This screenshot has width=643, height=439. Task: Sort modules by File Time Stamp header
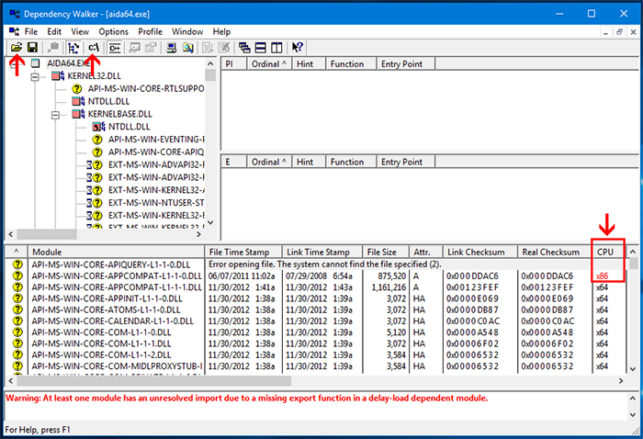[x=243, y=252]
